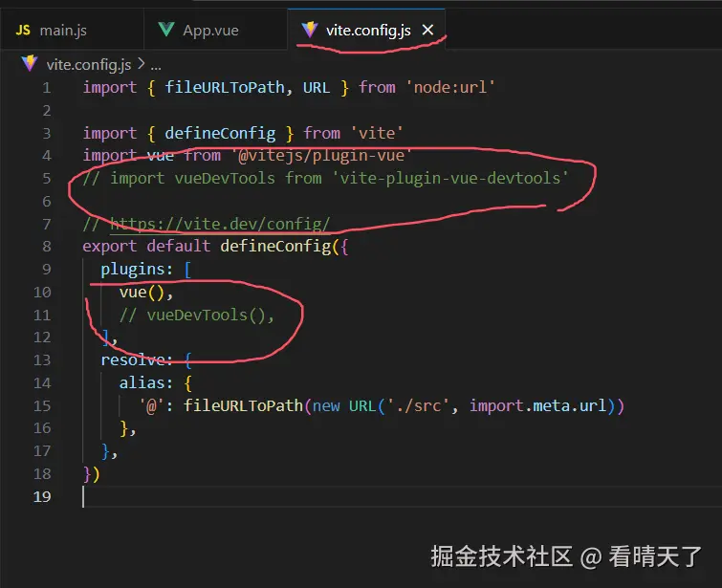Click the 'vite' string on line 3
The image size is (722, 588).
377,133
